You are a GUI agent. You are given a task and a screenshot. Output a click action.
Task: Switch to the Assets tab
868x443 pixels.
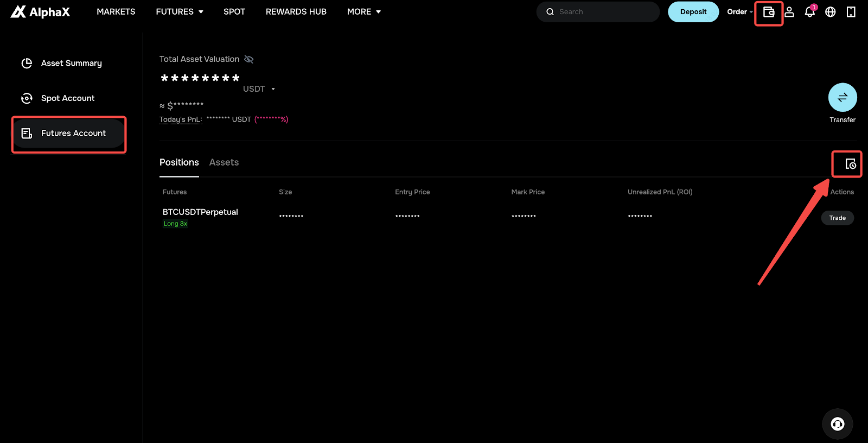(224, 162)
